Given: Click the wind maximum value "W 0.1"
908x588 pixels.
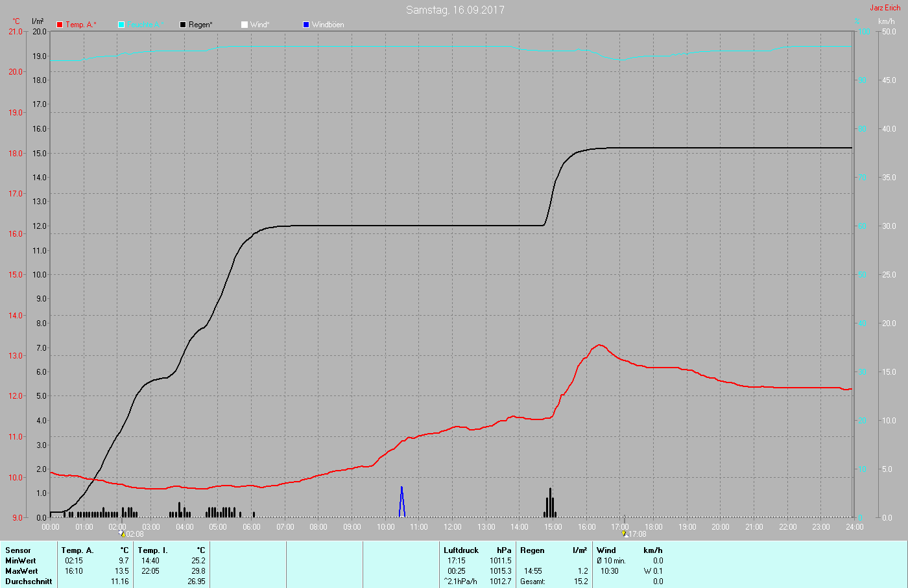Looking at the screenshot, I should tap(653, 571).
